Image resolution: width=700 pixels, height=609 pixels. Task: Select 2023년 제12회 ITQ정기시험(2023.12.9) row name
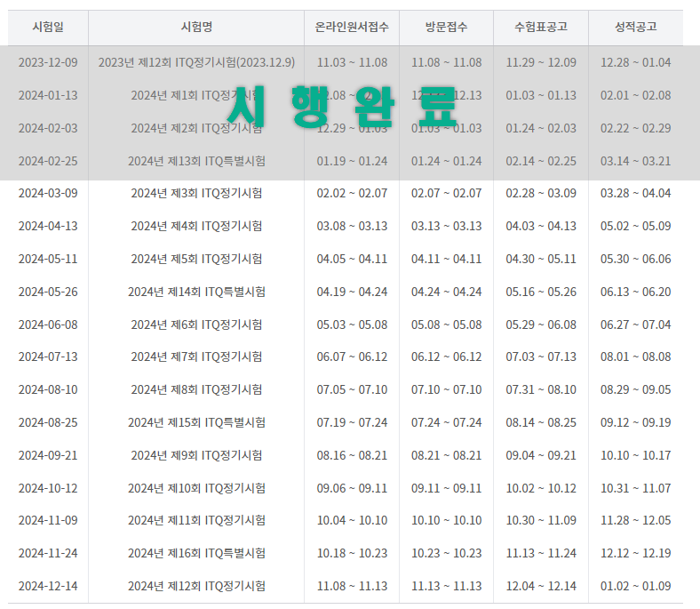(196, 62)
